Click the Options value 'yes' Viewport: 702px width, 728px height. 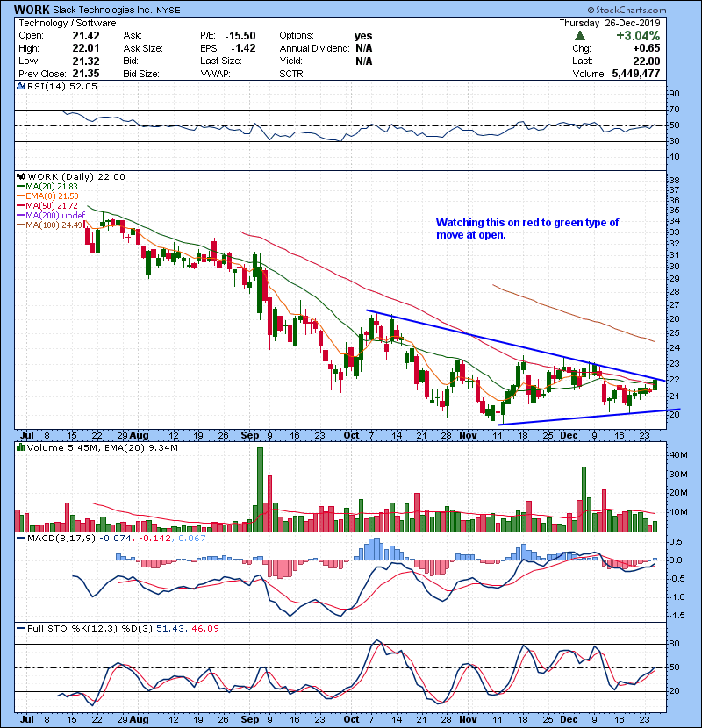(x=363, y=36)
